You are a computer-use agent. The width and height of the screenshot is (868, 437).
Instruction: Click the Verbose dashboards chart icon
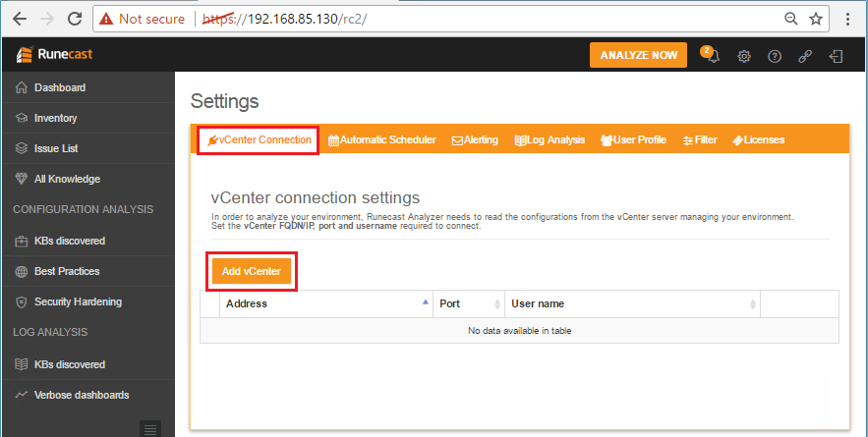21,395
